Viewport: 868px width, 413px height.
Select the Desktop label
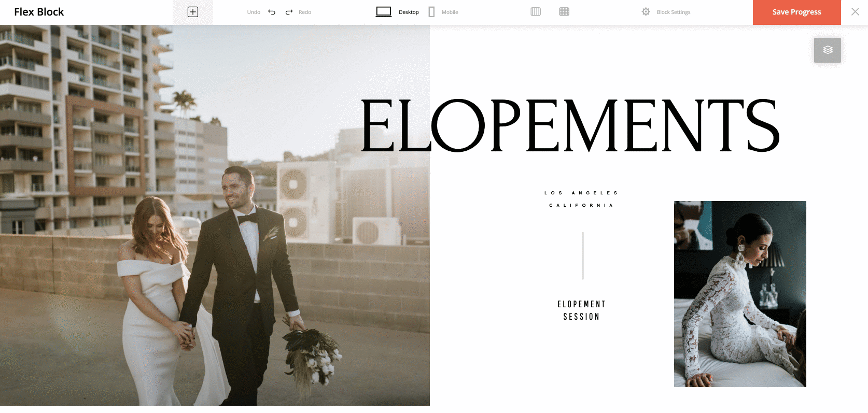[x=409, y=12]
